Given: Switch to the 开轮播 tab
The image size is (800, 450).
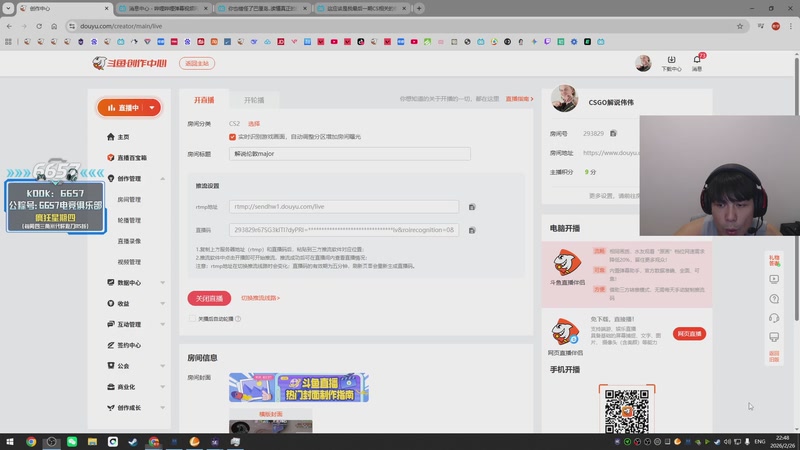Looking at the screenshot, I should (254, 100).
